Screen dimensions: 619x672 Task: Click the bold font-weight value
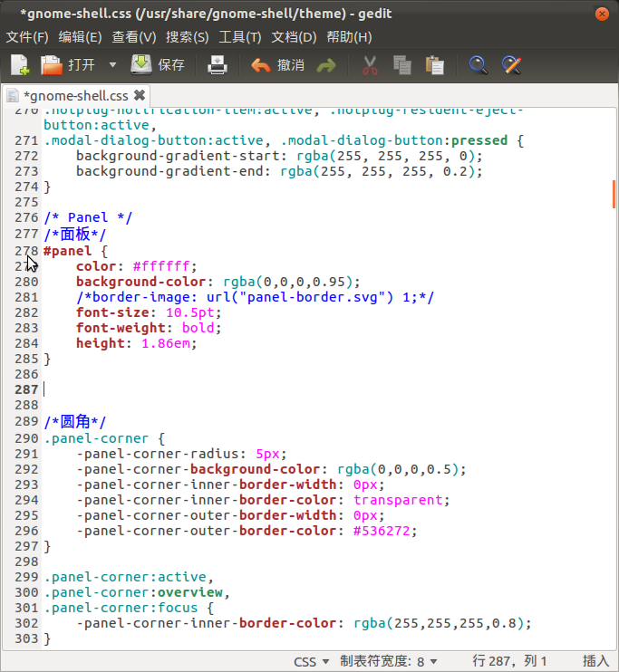pos(198,328)
